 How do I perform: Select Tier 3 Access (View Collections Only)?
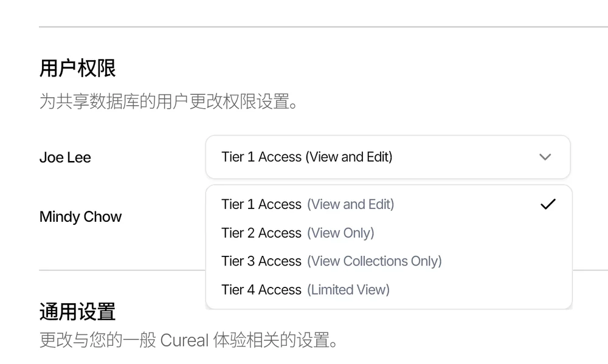(331, 261)
